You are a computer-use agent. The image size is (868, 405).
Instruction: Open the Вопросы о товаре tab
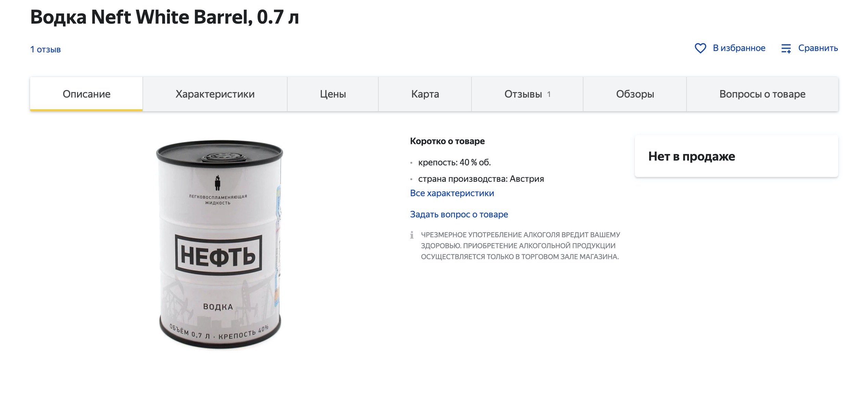point(762,94)
